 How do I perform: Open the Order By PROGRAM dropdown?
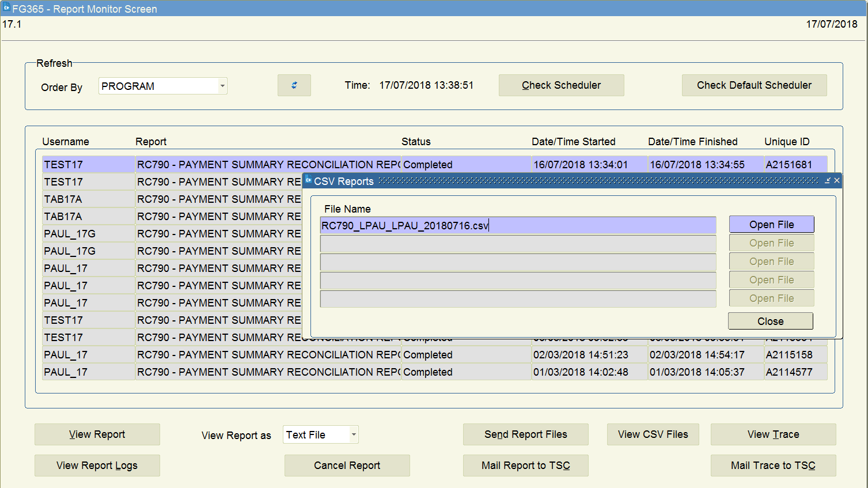coord(222,86)
